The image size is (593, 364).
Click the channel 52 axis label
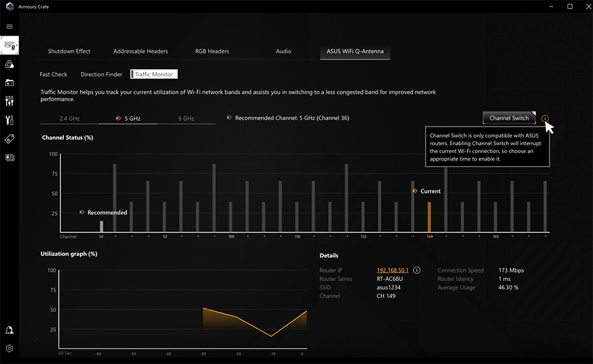tap(165, 237)
